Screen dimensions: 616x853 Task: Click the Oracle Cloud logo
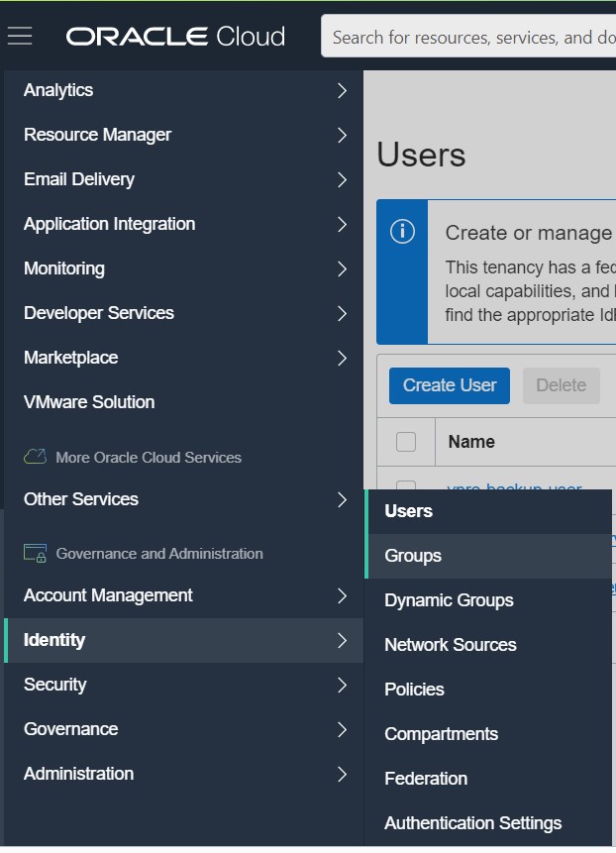[175, 37]
